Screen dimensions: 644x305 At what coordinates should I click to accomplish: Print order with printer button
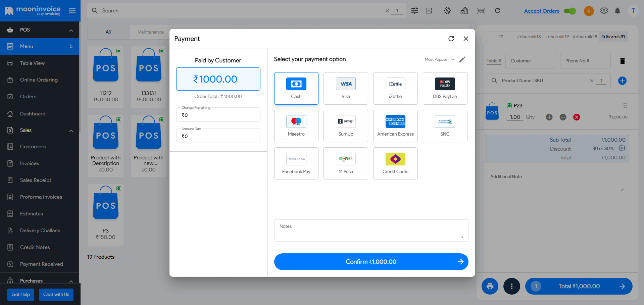click(490, 286)
